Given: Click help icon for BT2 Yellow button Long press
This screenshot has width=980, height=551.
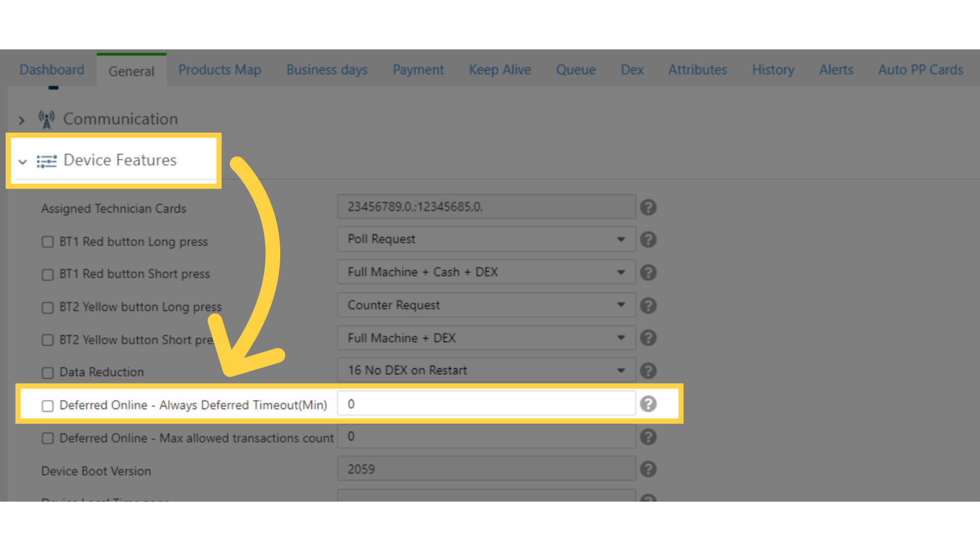Looking at the screenshot, I should click(x=648, y=306).
